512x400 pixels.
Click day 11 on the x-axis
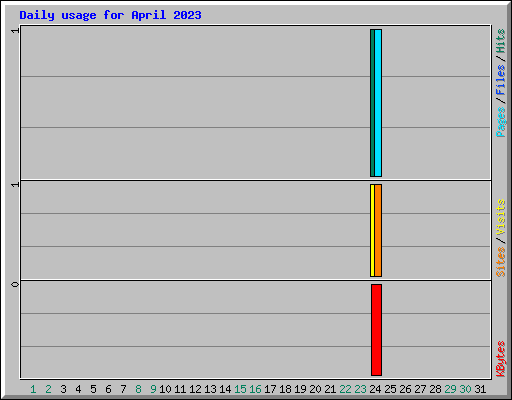pyautogui.click(x=180, y=389)
